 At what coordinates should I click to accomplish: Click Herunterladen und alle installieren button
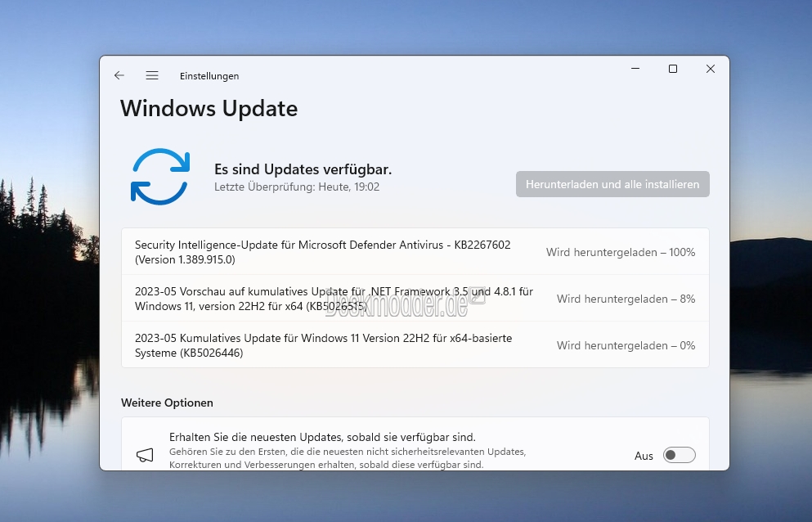pos(612,184)
